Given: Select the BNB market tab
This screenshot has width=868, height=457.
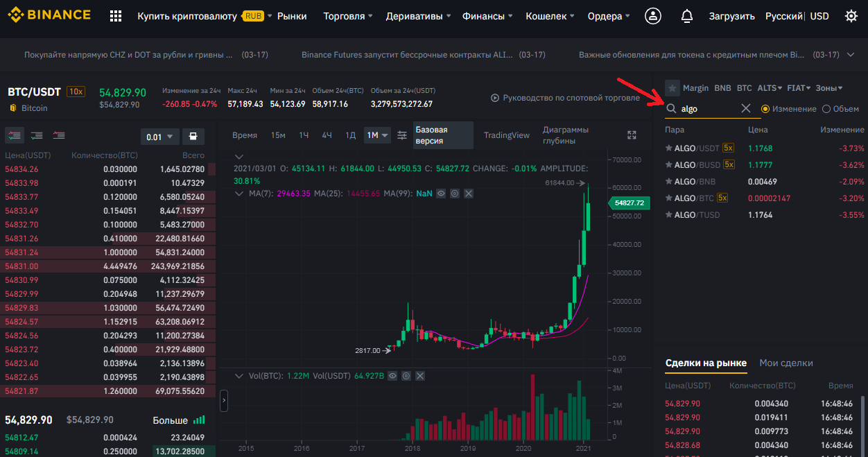Looking at the screenshot, I should 723,88.
